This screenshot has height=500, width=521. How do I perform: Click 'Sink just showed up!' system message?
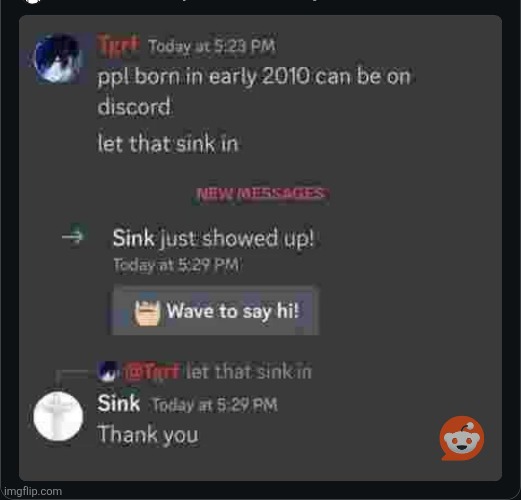tap(213, 238)
